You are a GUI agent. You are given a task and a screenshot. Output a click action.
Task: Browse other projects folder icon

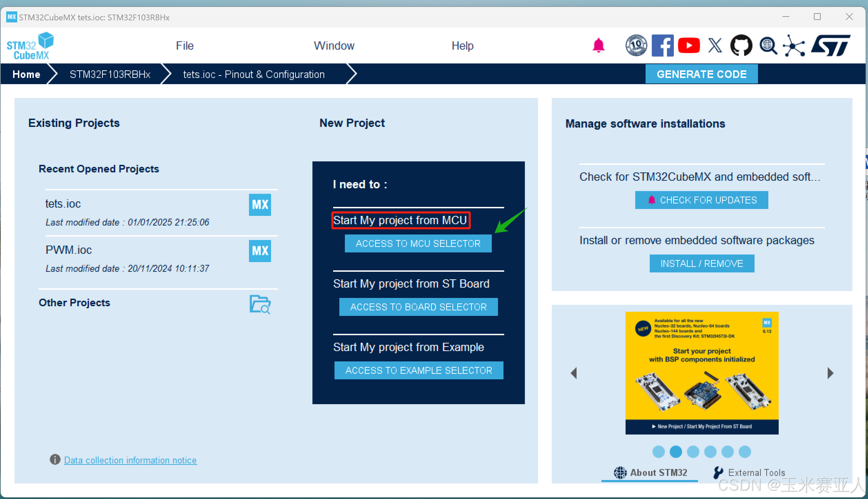(260, 304)
